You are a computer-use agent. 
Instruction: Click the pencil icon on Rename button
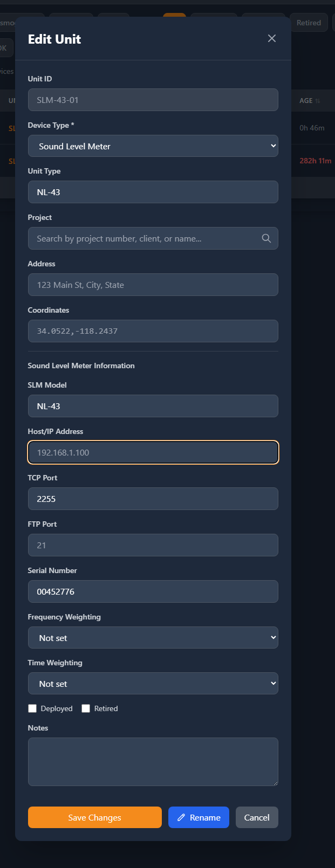pyautogui.click(x=181, y=817)
